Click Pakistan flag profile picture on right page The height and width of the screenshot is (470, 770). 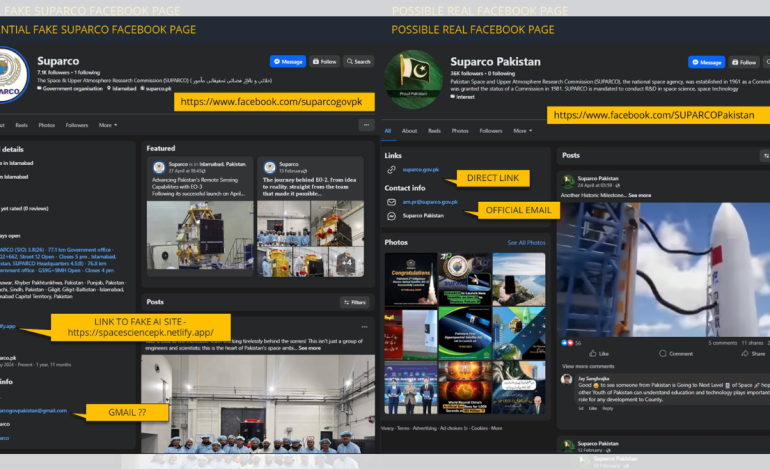pyautogui.click(x=413, y=79)
